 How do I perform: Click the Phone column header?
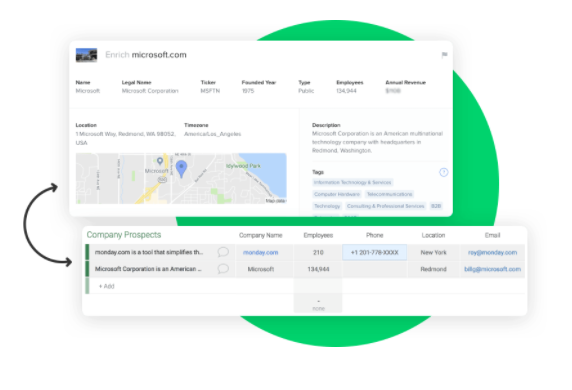[374, 235]
